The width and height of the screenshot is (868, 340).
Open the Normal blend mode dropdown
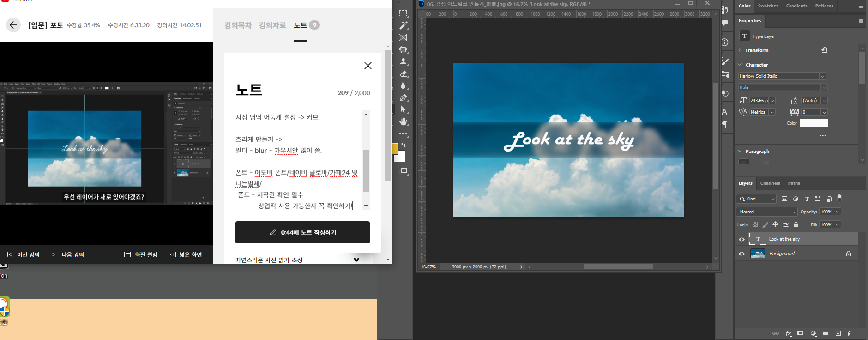pos(767,212)
